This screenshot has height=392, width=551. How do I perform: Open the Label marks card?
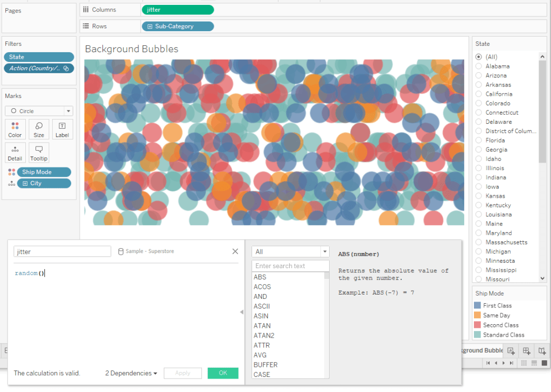[x=62, y=129]
